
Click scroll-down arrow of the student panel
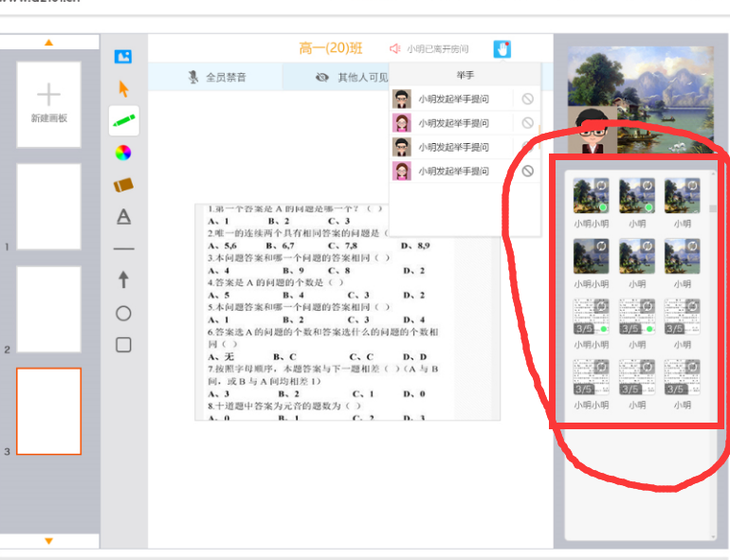coord(713,536)
